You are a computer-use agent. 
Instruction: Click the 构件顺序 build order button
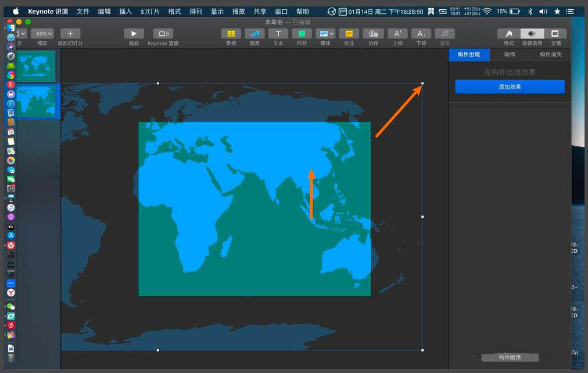[510, 358]
